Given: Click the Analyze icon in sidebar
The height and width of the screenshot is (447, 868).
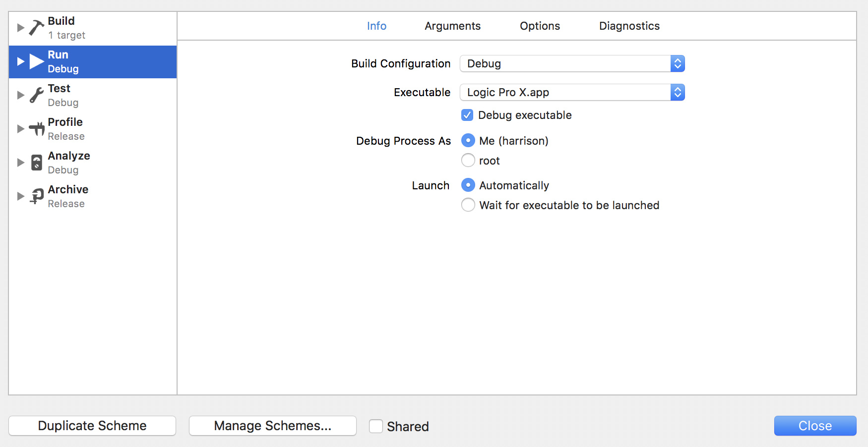Looking at the screenshot, I should 37,163.
